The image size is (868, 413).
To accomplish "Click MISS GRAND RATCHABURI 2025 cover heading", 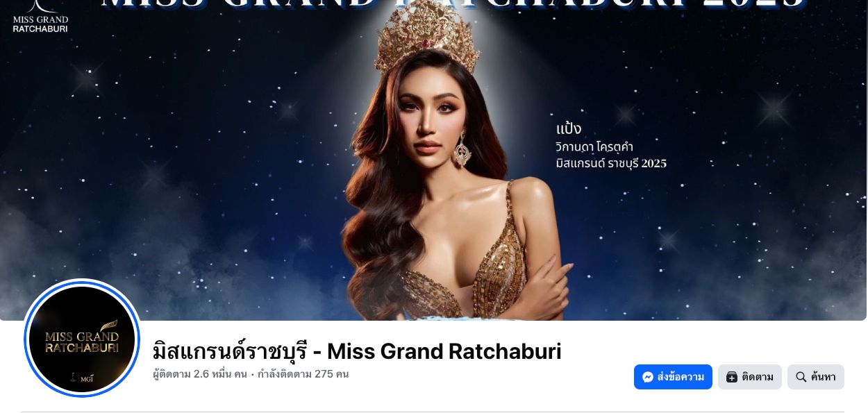I will coord(453,4).
